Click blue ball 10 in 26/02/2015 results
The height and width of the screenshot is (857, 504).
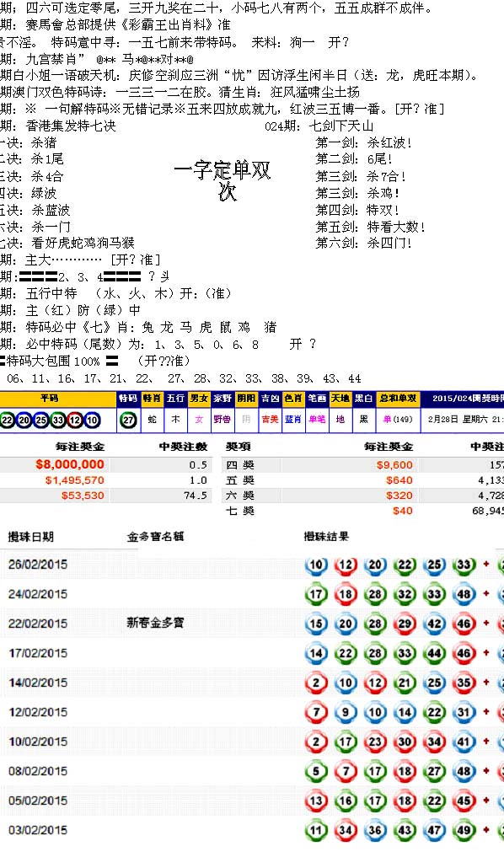pos(316,565)
